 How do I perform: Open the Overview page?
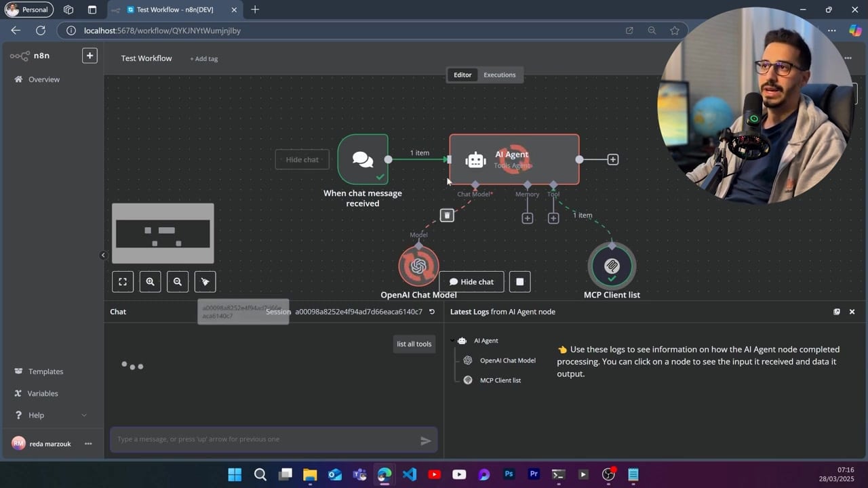(x=44, y=79)
